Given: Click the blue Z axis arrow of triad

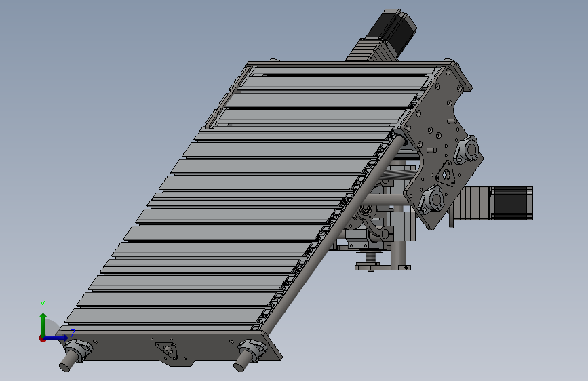Looking at the screenshot, I should click(x=56, y=338).
